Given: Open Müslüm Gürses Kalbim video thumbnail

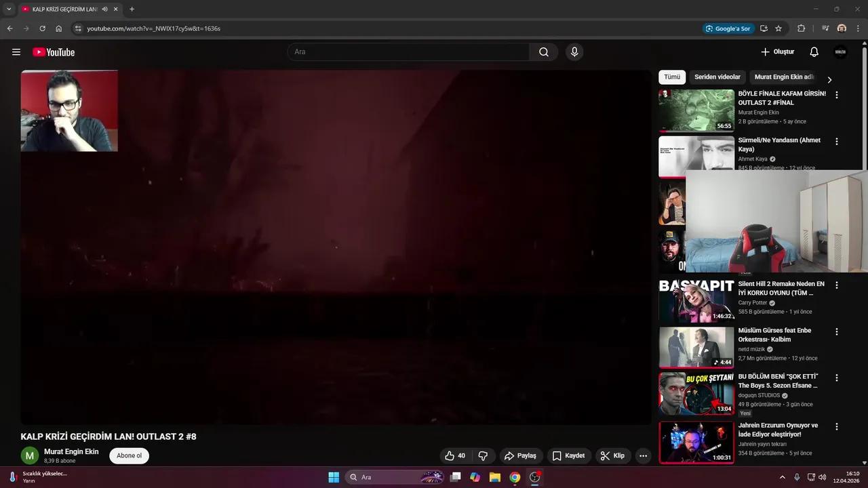Looking at the screenshot, I should coord(696,347).
